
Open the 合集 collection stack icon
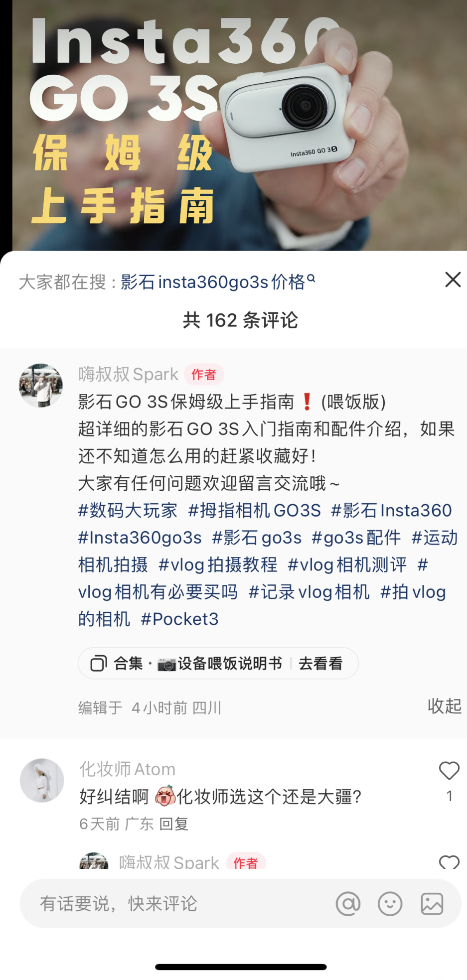point(99,663)
